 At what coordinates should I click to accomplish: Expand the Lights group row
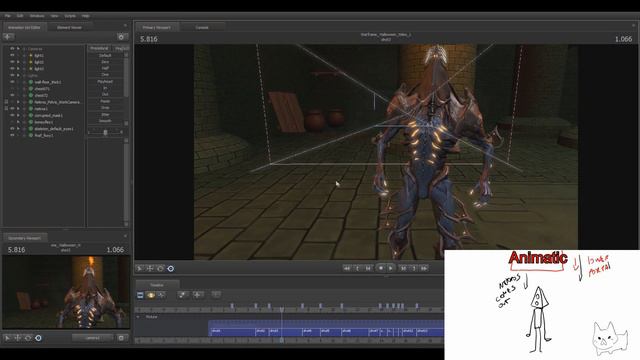[x=18, y=75]
